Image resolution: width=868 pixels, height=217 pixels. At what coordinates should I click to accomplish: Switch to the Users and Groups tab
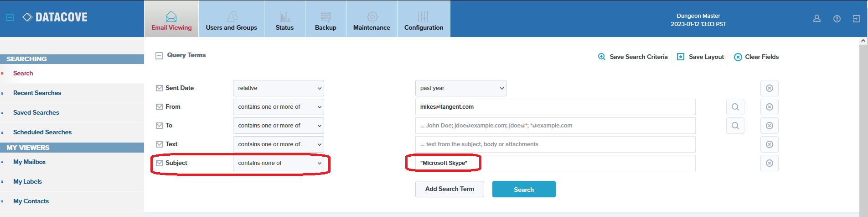point(231,19)
